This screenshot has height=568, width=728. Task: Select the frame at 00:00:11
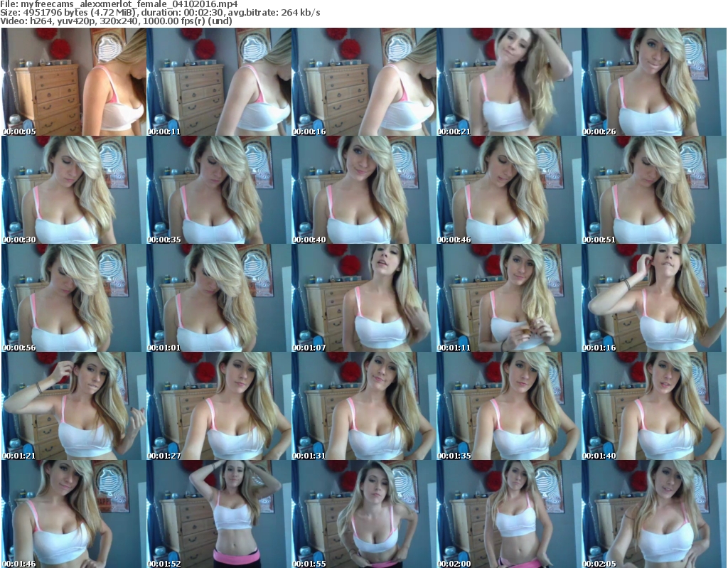click(x=218, y=82)
